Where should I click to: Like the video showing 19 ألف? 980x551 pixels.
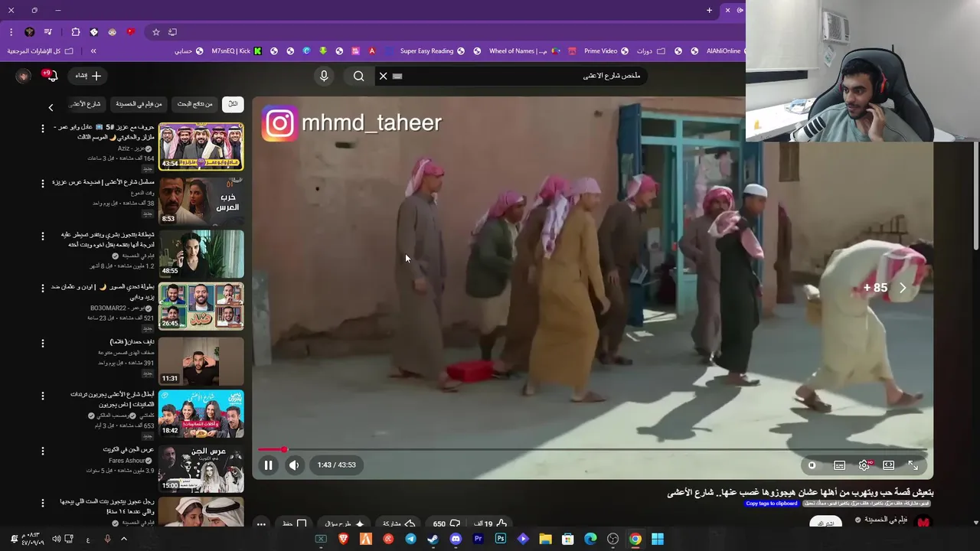click(x=490, y=523)
